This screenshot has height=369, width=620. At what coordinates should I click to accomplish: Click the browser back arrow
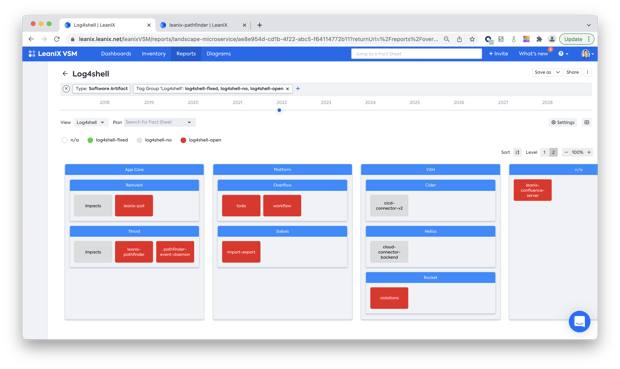(31, 39)
